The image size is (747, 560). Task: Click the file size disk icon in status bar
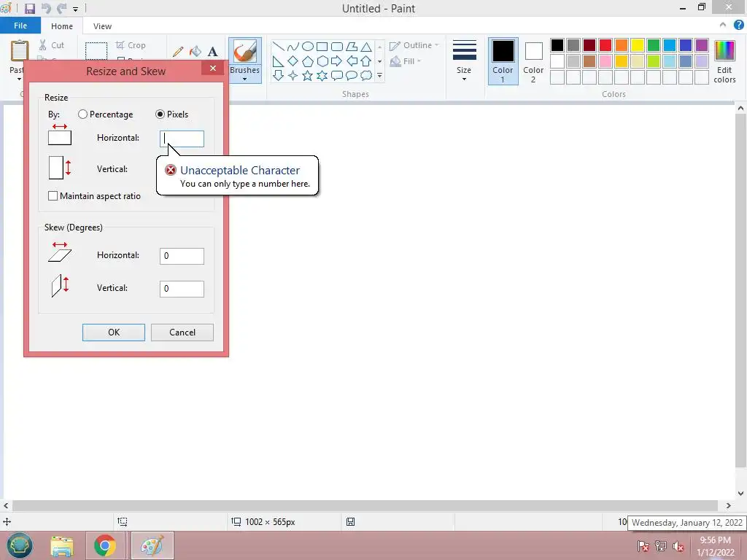pos(350,522)
